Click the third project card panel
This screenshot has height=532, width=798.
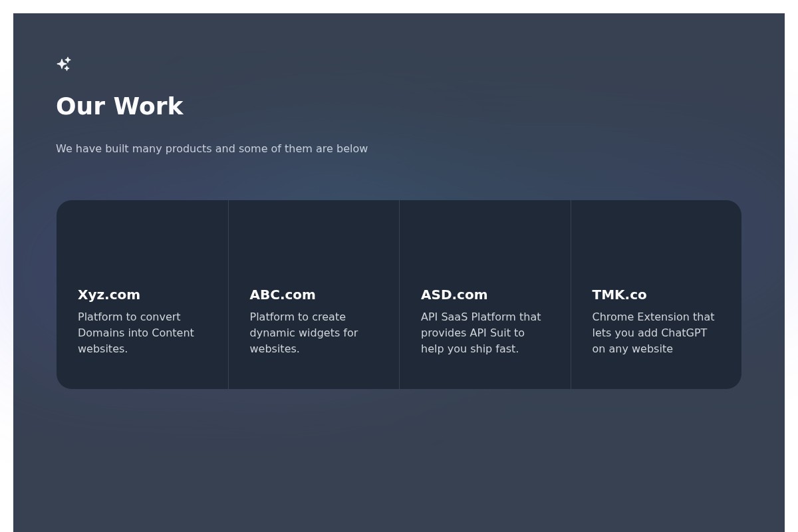[484, 294]
